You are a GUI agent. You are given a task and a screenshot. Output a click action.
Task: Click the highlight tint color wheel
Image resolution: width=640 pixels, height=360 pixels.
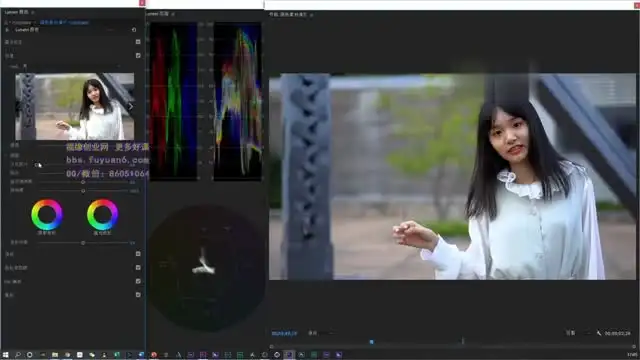[102, 215]
